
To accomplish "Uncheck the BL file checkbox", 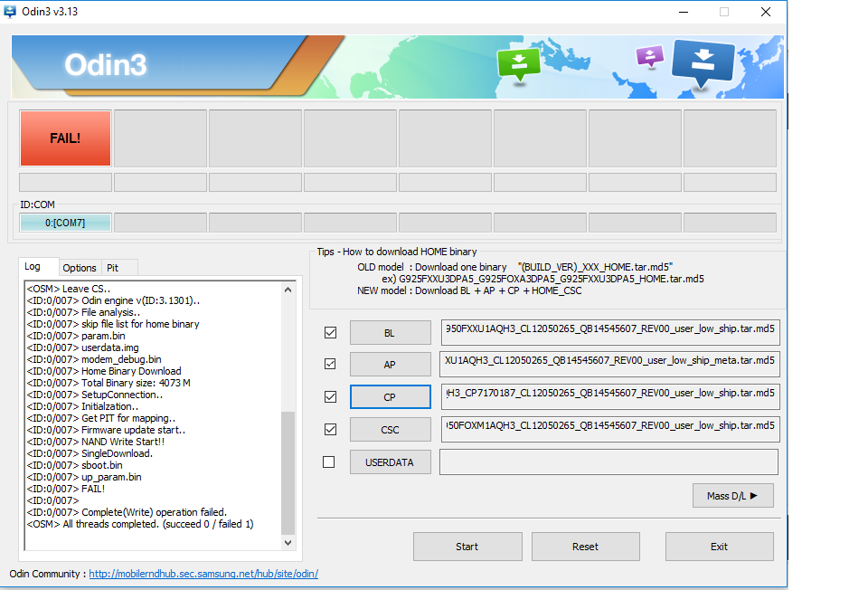I will point(331,332).
